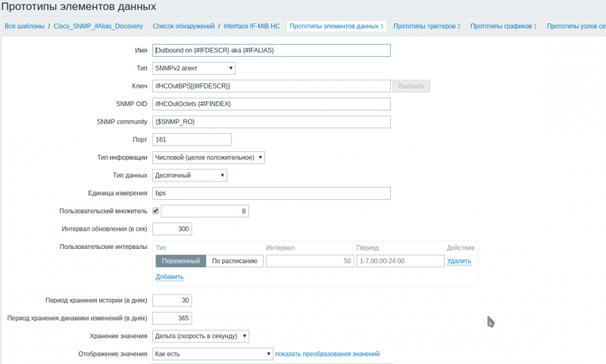Focus the Имя input field
The image size is (606, 364).
[x=271, y=50]
